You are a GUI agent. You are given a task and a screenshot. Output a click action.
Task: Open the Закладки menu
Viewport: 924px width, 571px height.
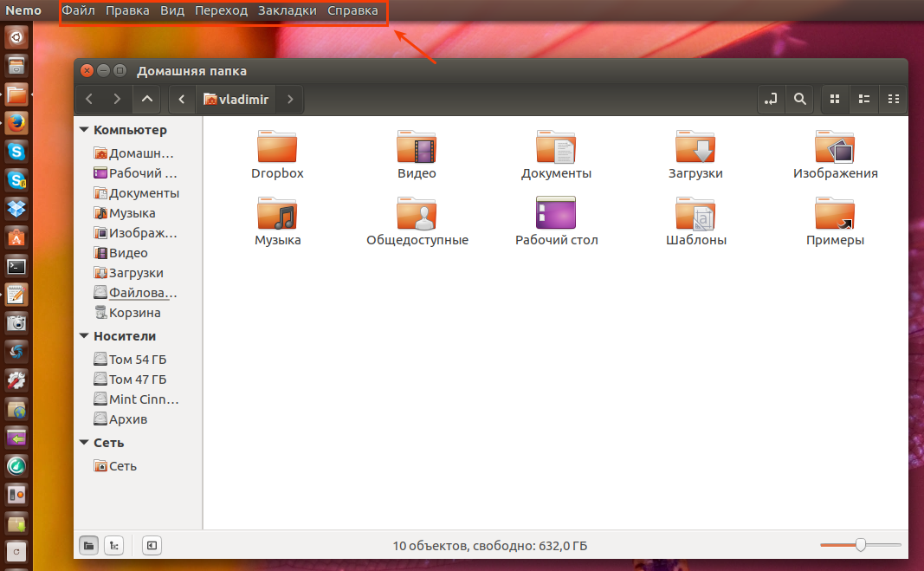point(287,10)
